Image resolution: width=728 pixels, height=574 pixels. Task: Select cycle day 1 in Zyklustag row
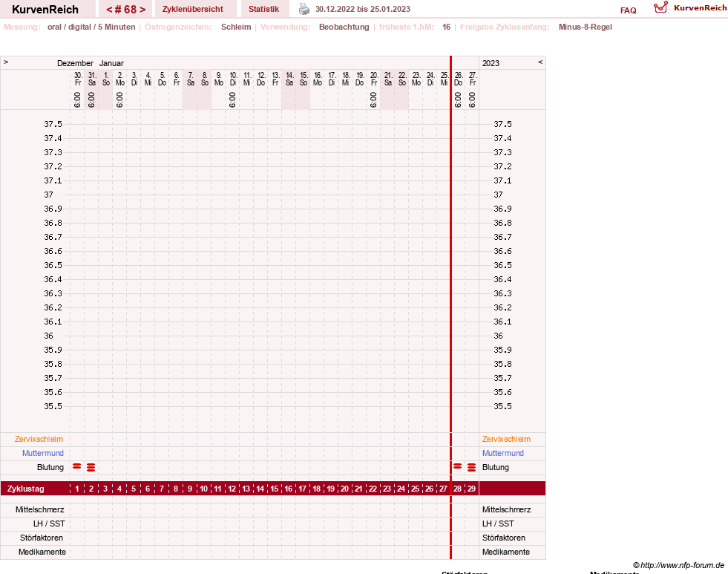coord(77,489)
